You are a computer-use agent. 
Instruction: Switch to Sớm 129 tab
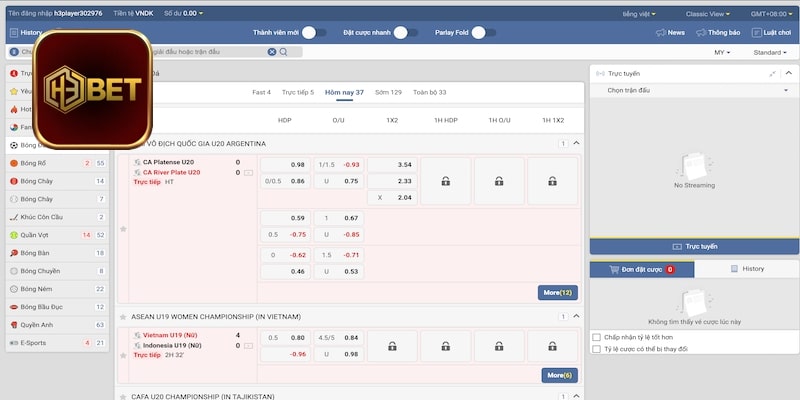click(x=388, y=92)
